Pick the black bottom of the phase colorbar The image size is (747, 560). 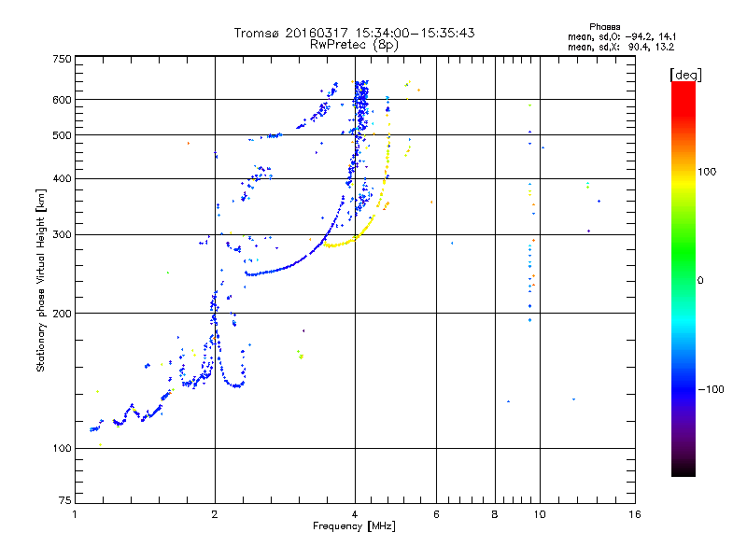tap(684, 471)
